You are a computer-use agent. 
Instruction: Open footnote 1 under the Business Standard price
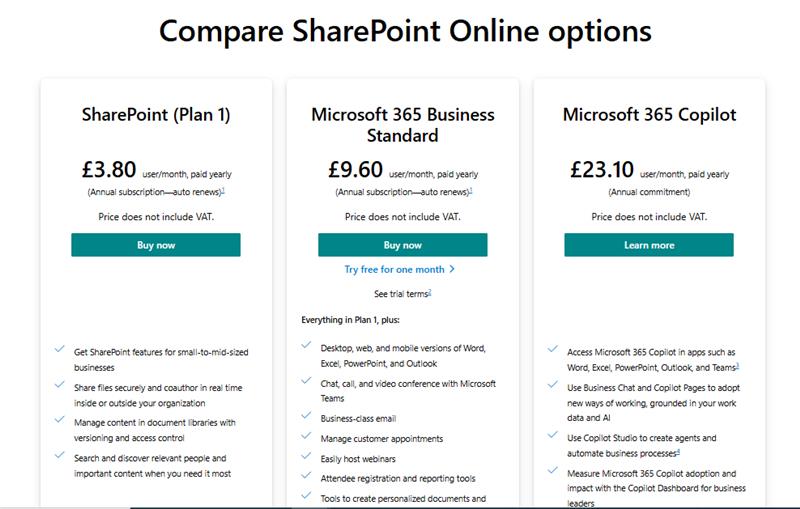pyautogui.click(x=470, y=190)
